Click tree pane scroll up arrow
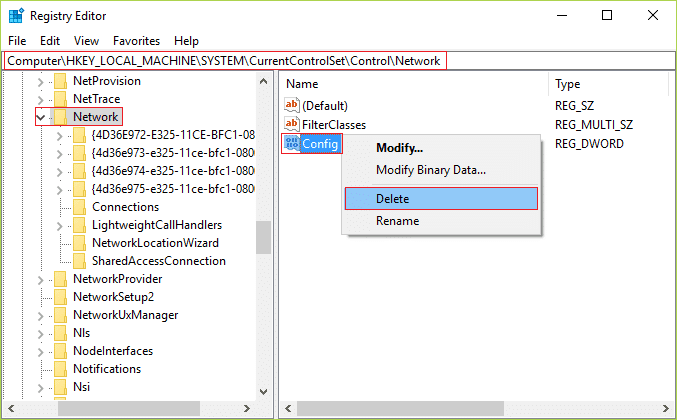This screenshot has height=420, width=677. pos(263,81)
